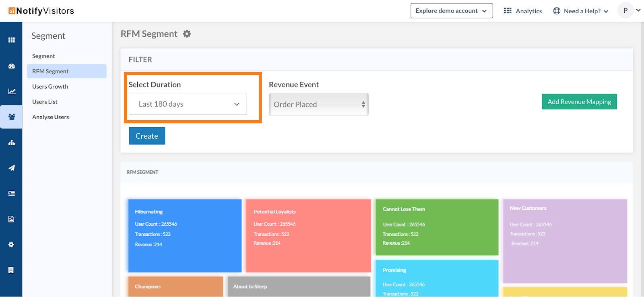Screen dimensions: 644x297
Task: Select the users group sidebar icon
Action: coord(12,117)
